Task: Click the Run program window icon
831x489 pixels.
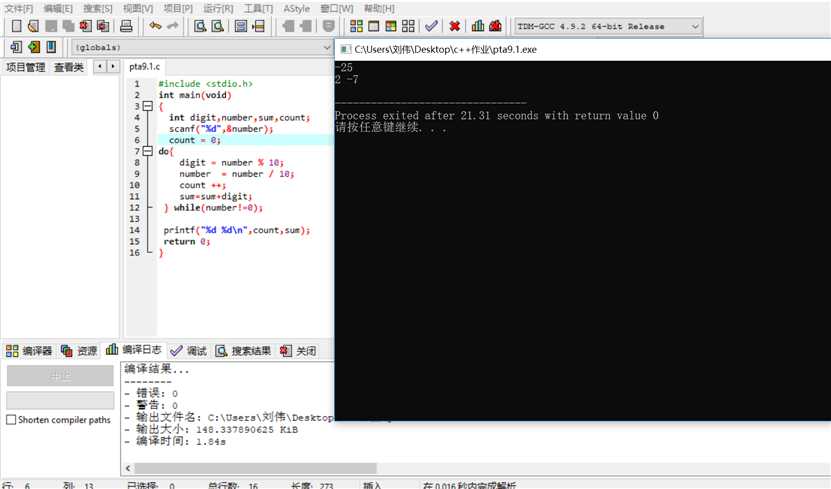Action: (x=374, y=26)
